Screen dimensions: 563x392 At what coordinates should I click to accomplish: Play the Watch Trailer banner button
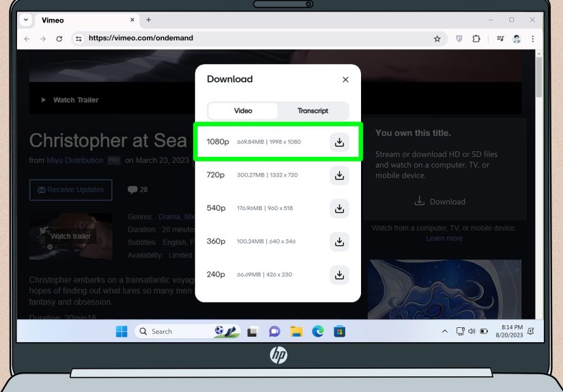70,100
